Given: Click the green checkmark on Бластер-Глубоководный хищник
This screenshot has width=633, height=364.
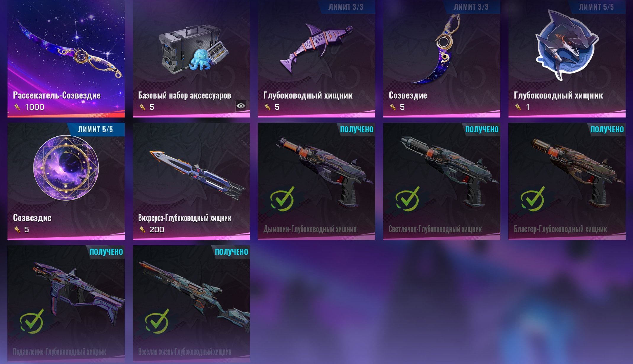Looking at the screenshot, I should (x=533, y=199).
